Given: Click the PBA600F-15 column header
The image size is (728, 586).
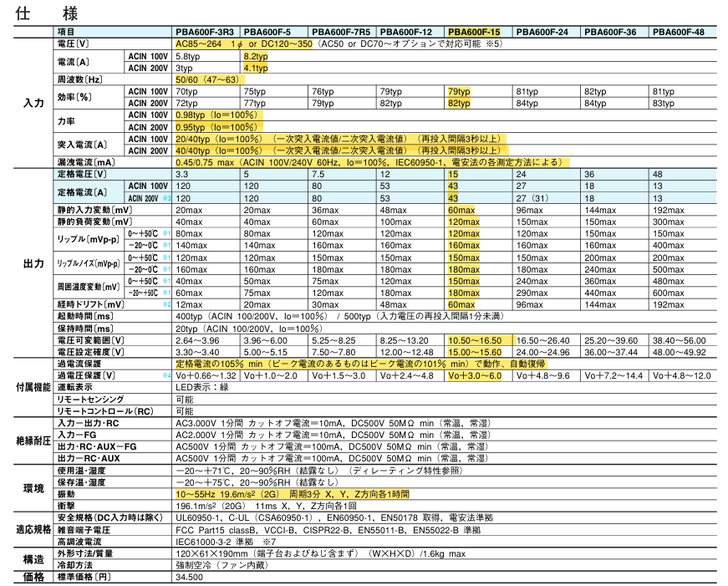Looking at the screenshot, I should click(x=474, y=32).
